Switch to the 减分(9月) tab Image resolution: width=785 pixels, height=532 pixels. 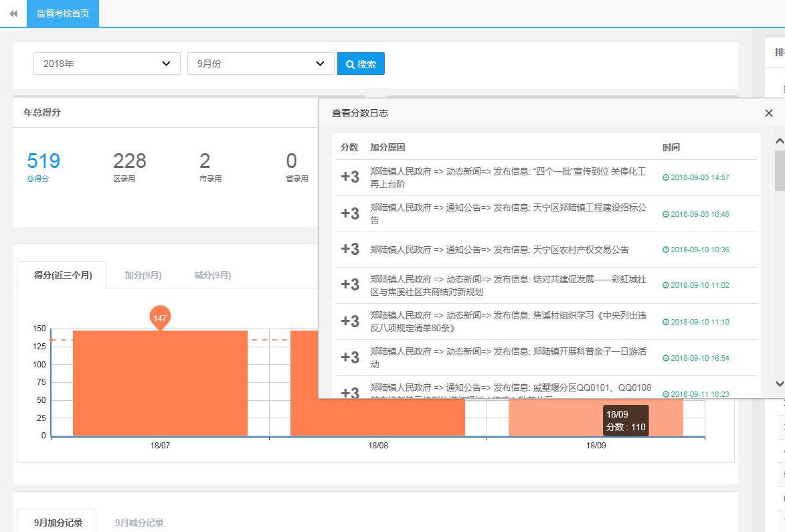(213, 275)
